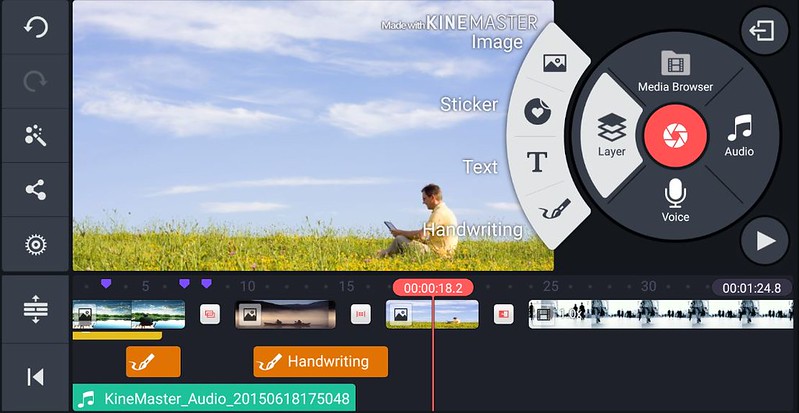Screen dimensions: 799x413
Task: Tap the Share icon
Action: tap(35, 190)
